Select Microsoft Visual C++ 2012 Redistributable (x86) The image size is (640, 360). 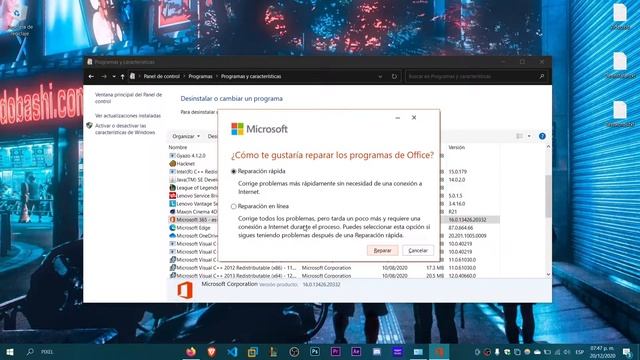[236, 268]
